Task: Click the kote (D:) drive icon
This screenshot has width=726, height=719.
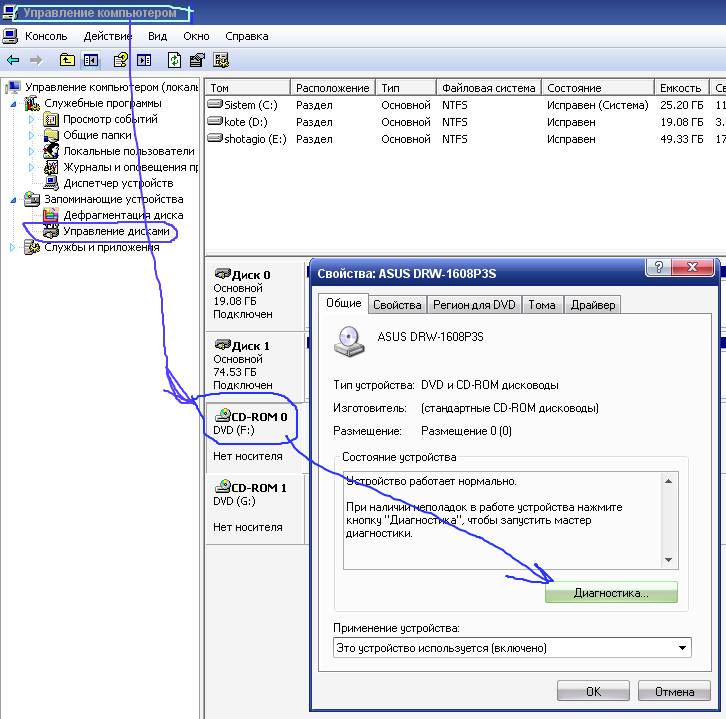Action: pos(215,121)
